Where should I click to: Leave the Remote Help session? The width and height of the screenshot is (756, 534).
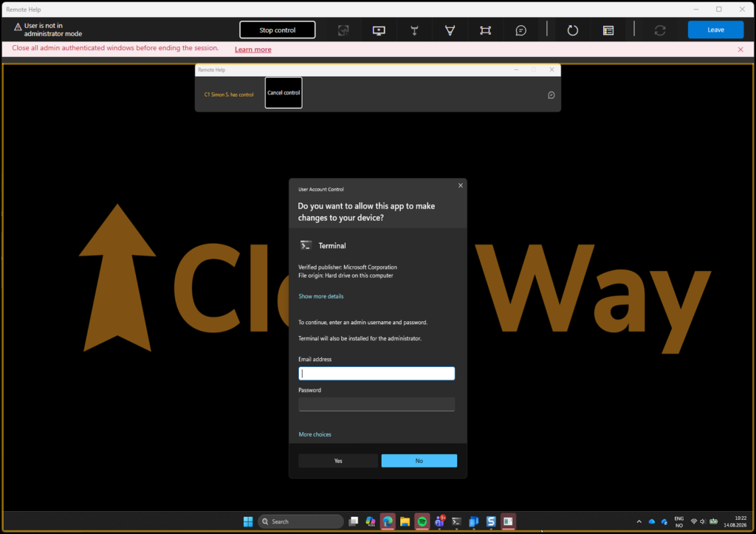click(715, 30)
